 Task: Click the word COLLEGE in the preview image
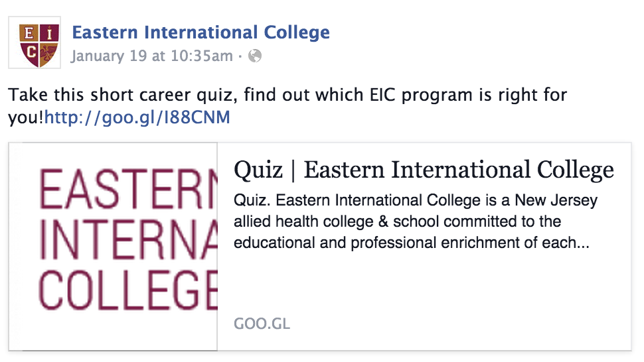pos(127,290)
